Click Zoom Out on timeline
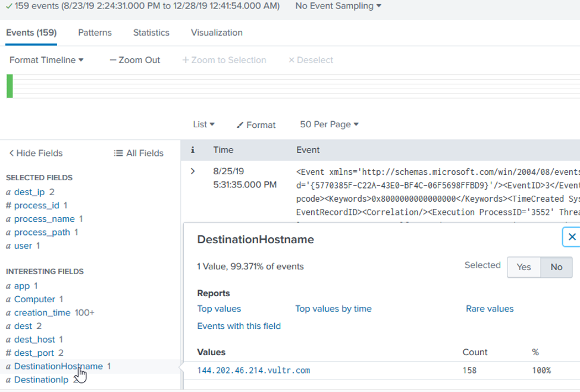Viewport: 580px width, 392px height. pyautogui.click(x=134, y=60)
